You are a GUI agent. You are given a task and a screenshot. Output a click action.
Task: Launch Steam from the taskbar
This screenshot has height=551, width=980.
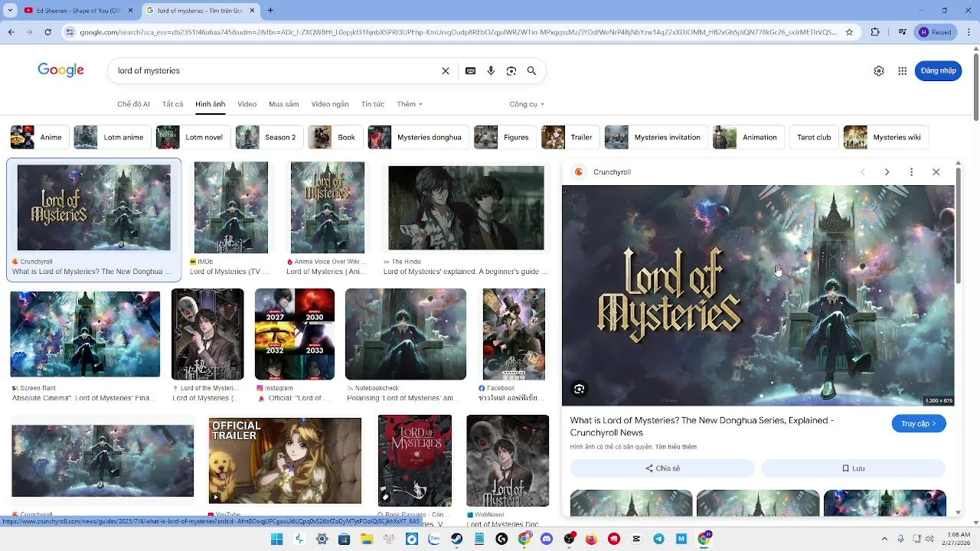457,539
